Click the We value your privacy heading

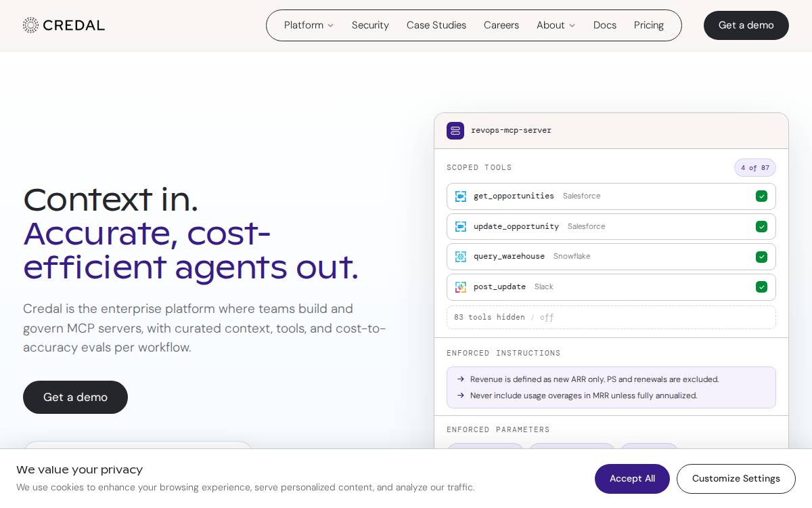[x=79, y=470]
